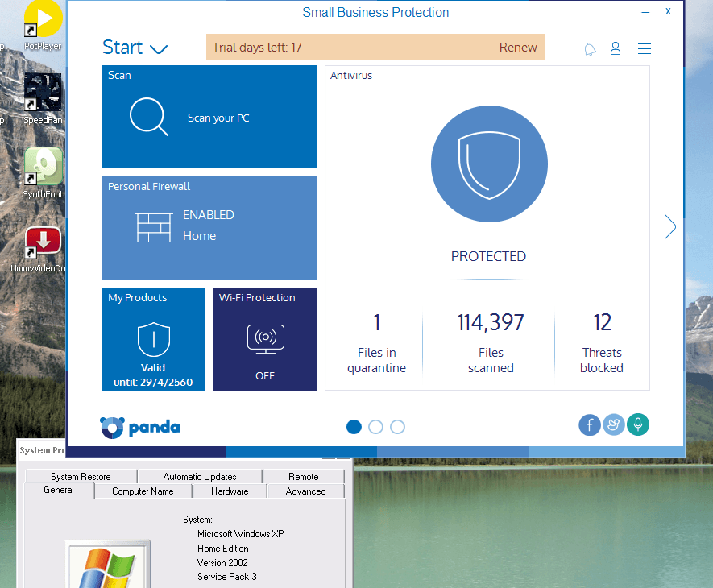Click UmmyVideoDownloader desktop shortcut
713x588 pixels.
[42, 249]
